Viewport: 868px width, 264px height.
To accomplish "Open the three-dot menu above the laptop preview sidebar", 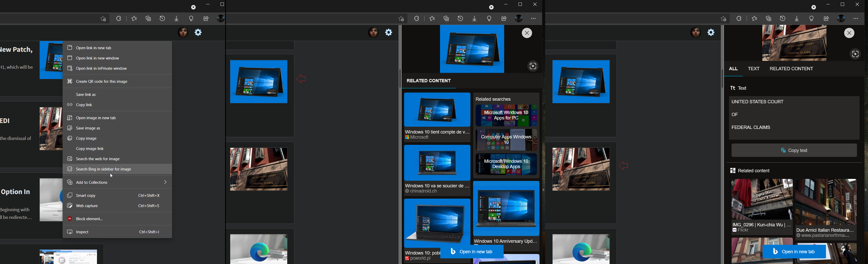I will [533, 18].
